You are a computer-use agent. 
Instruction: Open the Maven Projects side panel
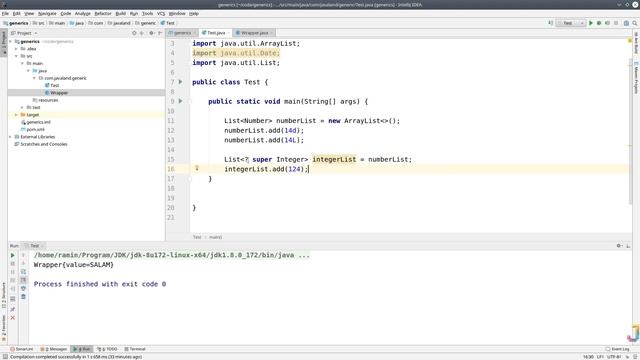click(x=636, y=78)
